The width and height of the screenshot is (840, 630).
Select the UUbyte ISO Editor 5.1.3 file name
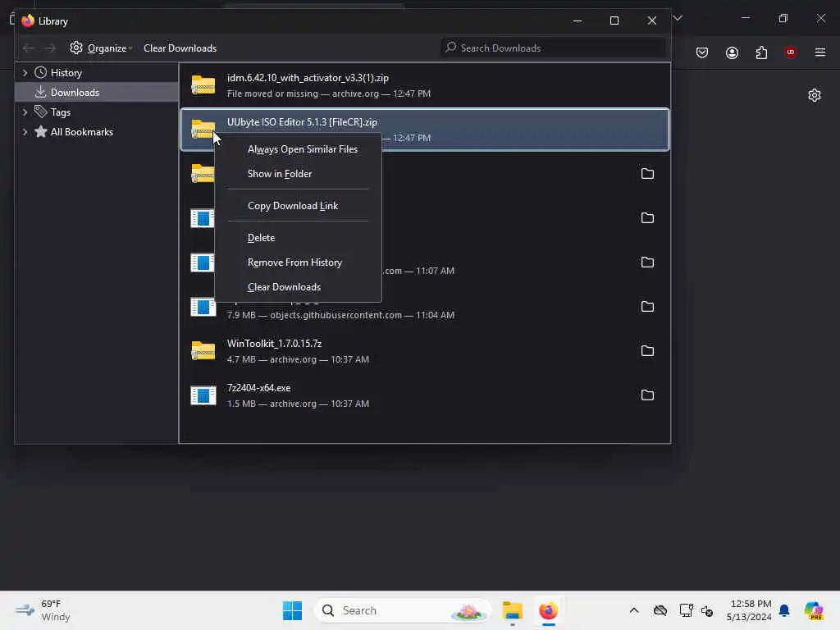click(302, 122)
